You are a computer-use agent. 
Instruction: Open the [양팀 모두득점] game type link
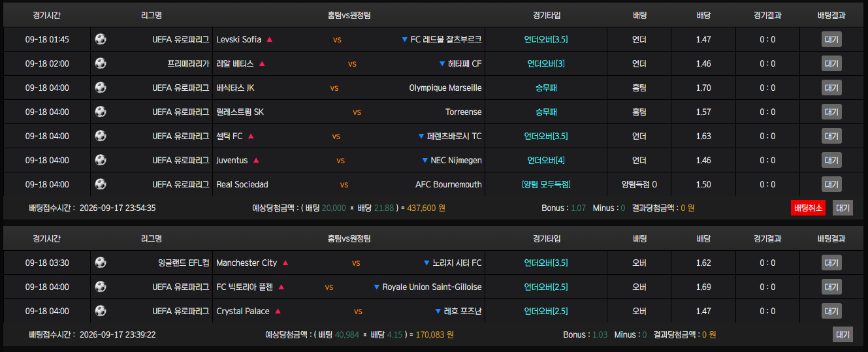(546, 184)
